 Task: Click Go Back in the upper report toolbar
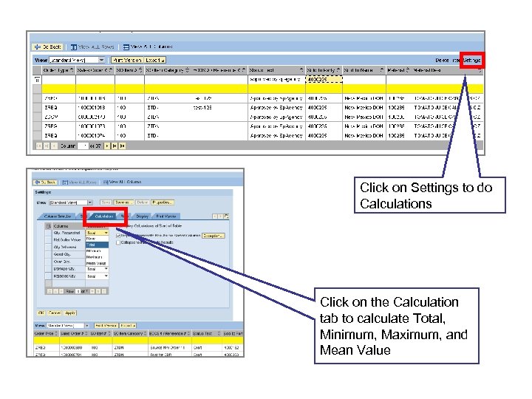(47, 47)
